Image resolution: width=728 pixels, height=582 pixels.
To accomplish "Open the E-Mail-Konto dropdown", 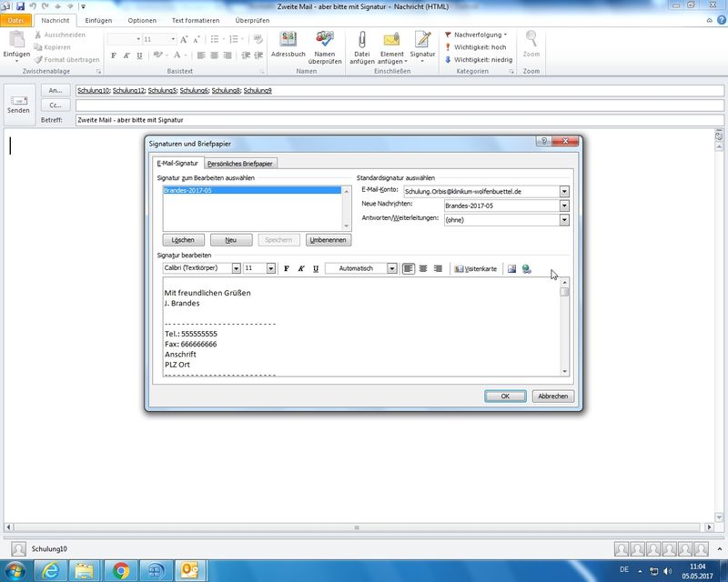I will click(564, 191).
